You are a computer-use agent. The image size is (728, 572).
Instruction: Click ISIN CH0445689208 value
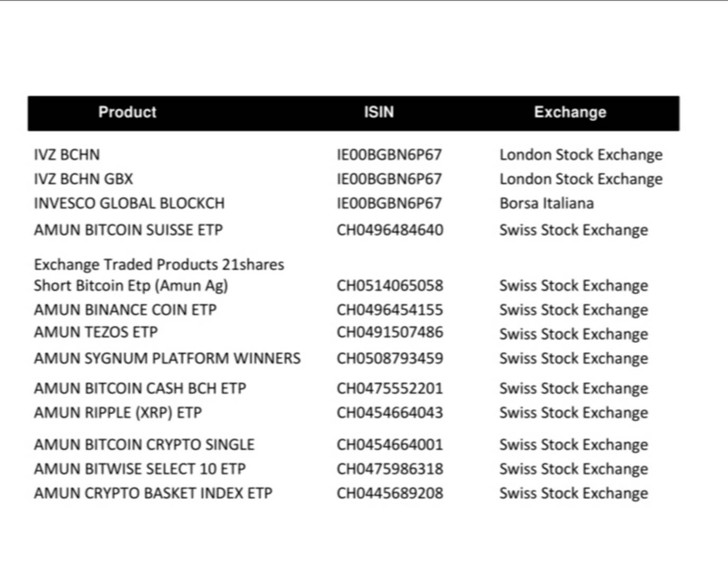point(390,493)
